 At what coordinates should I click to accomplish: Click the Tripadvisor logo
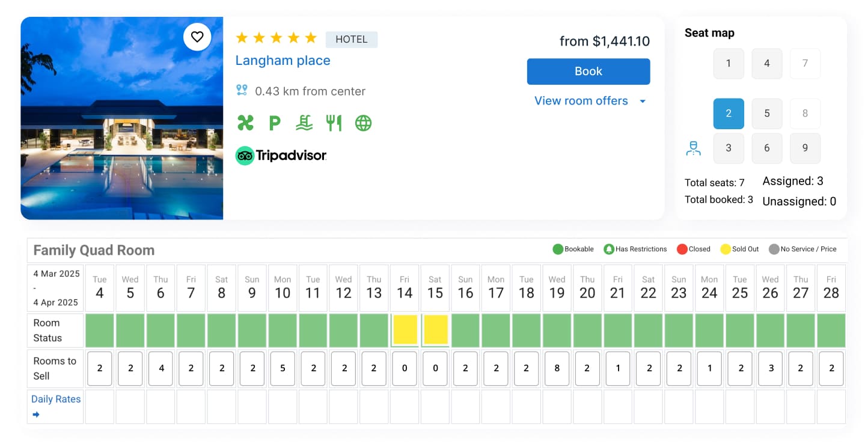coord(281,156)
